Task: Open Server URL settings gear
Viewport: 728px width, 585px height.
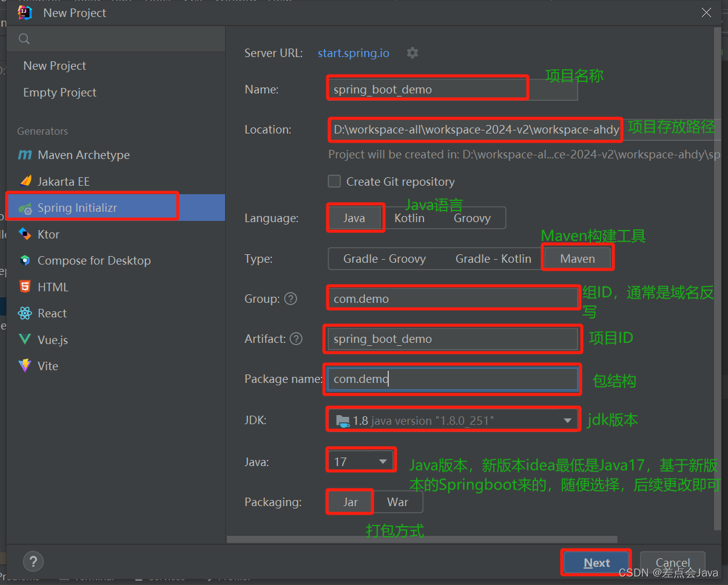Action: [x=413, y=53]
